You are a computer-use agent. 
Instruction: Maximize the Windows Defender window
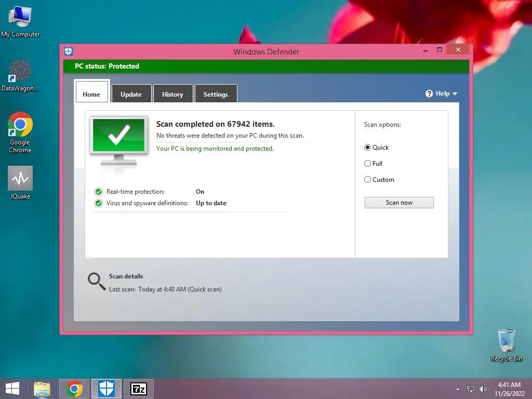coord(440,50)
